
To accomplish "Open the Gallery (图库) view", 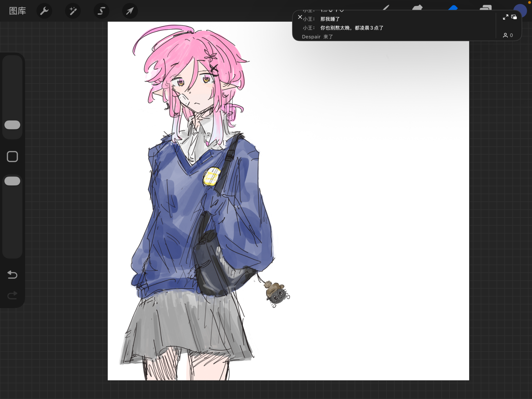I will 17,11.
